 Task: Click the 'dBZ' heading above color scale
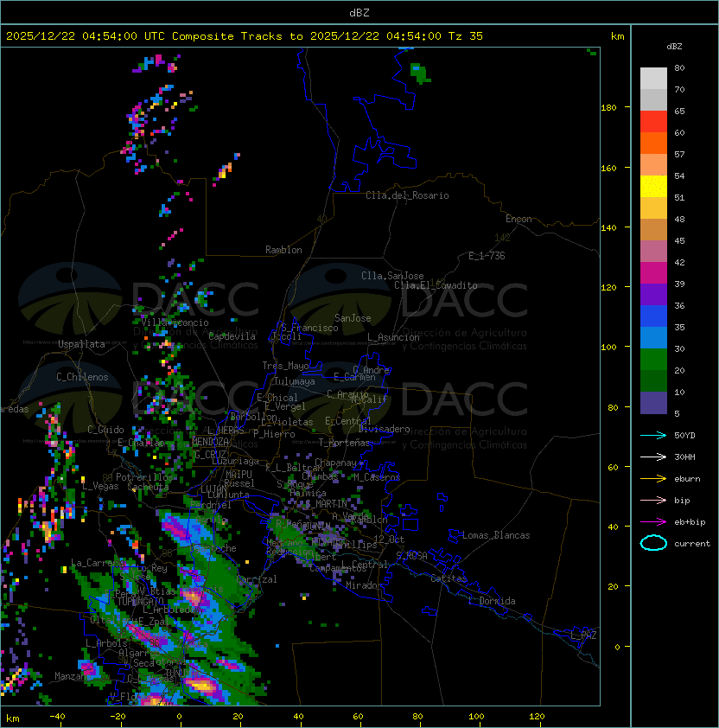(674, 47)
